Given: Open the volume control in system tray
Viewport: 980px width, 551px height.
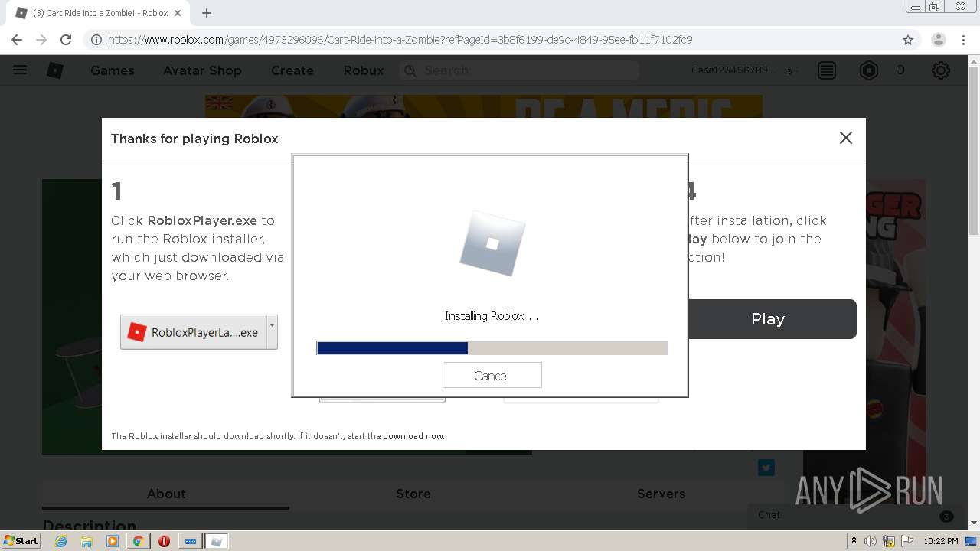Looking at the screenshot, I should pyautogui.click(x=871, y=541).
